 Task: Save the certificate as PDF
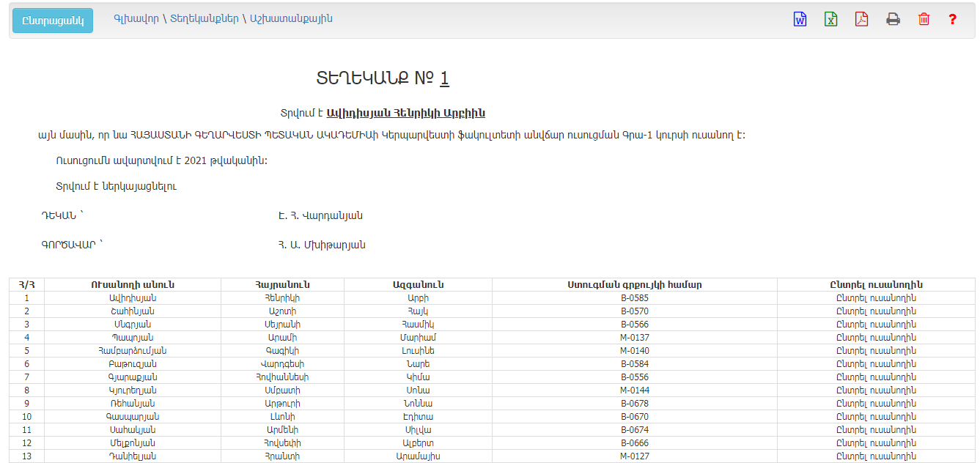pos(861,20)
